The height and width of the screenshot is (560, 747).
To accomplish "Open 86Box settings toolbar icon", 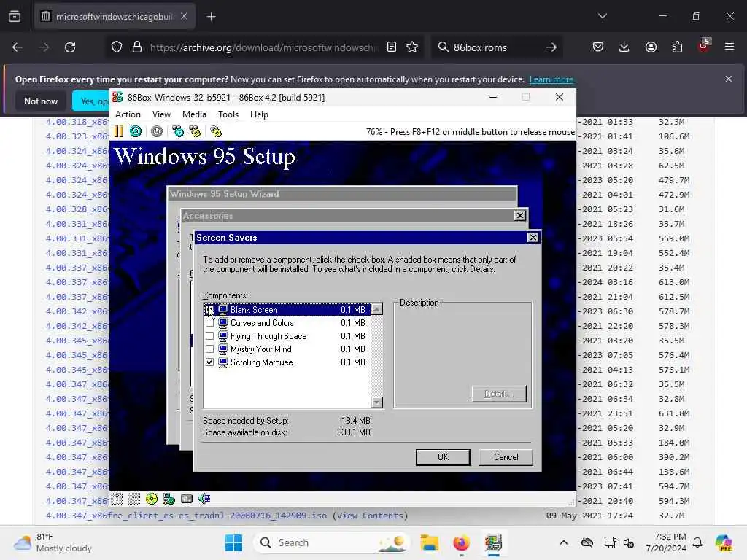I will (x=216, y=131).
